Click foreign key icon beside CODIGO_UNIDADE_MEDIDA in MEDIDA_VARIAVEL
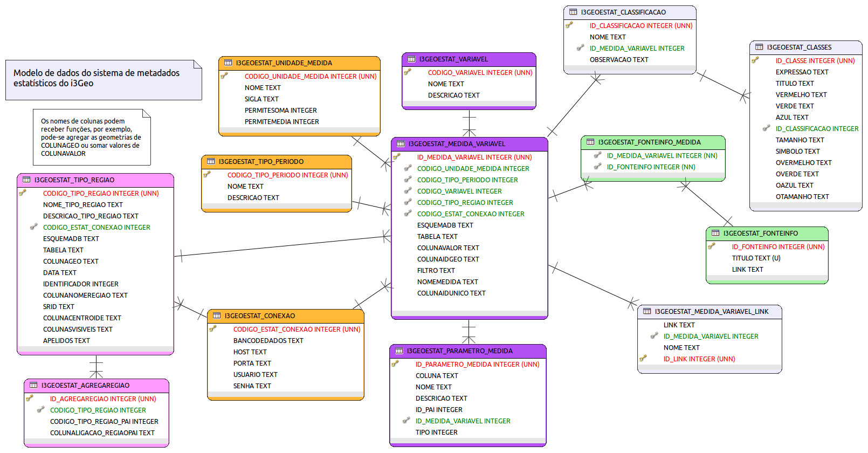Screen dimensions: 868x453 click(x=408, y=168)
